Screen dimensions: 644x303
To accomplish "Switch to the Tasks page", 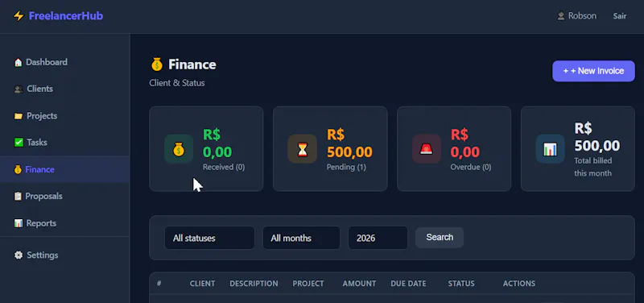I will coord(65,143).
